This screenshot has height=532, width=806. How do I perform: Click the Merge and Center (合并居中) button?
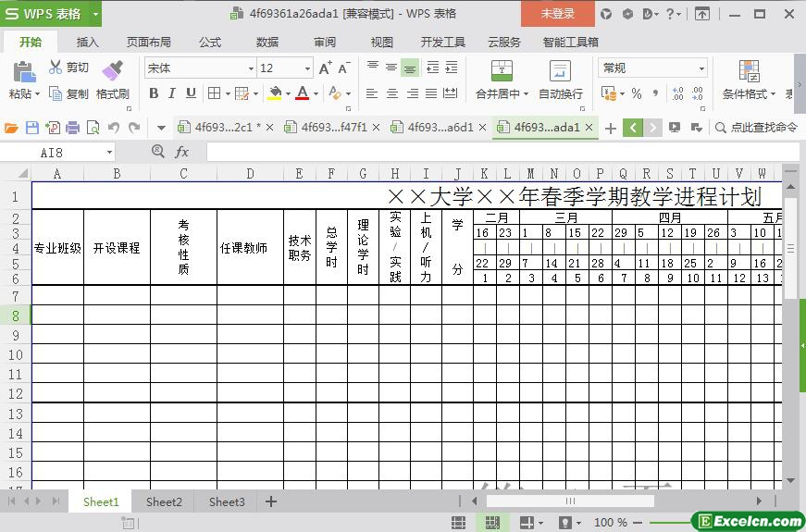click(501, 71)
